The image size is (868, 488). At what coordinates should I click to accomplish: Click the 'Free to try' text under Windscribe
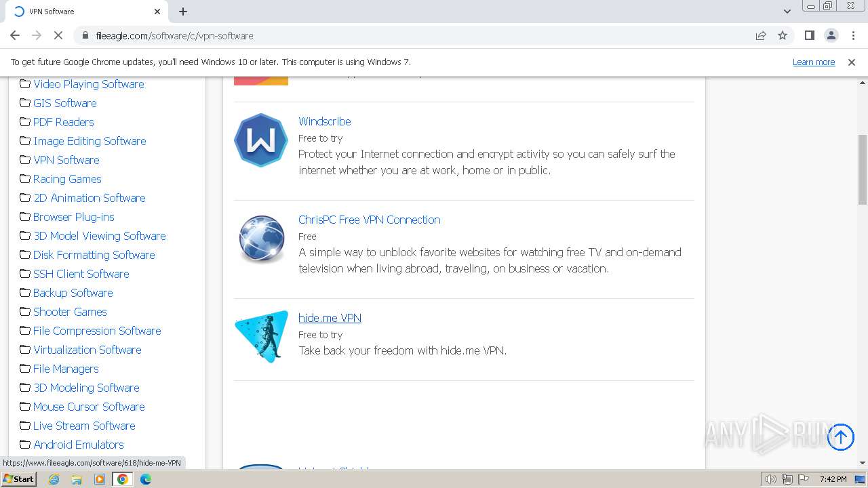[321, 138]
